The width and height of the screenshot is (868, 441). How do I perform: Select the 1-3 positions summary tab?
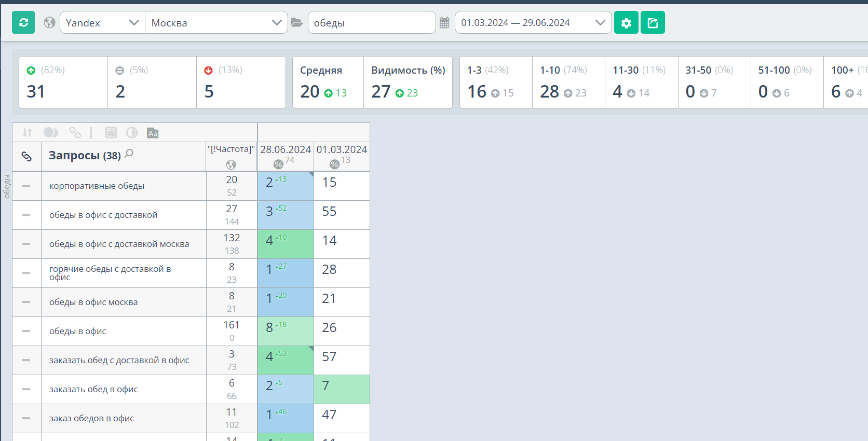496,82
